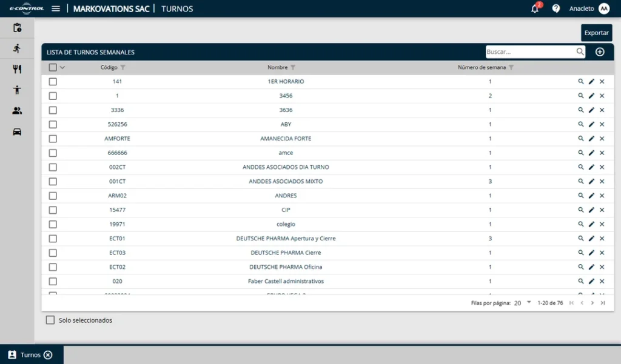Image resolution: width=621 pixels, height=364 pixels.
Task: Open the vehicle car sidebar module
Action: 17,131
